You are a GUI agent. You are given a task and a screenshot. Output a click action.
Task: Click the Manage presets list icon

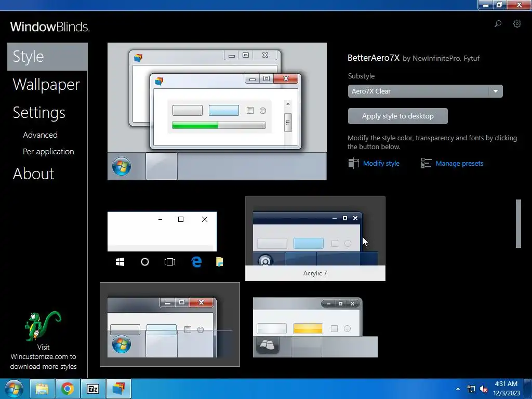click(x=426, y=163)
